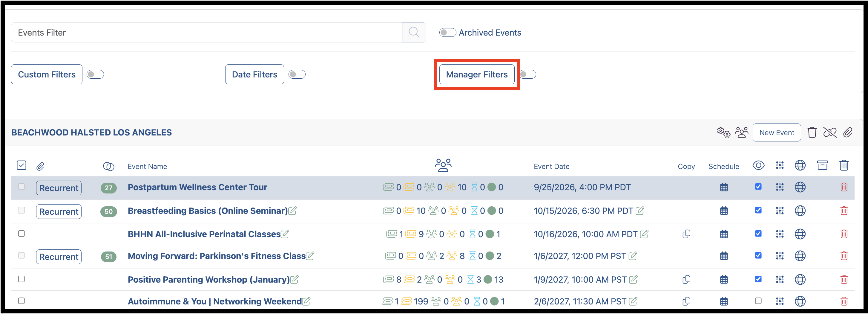Select the BHHN All-Inclusive Perinatal Classes row checkbox

point(21,234)
